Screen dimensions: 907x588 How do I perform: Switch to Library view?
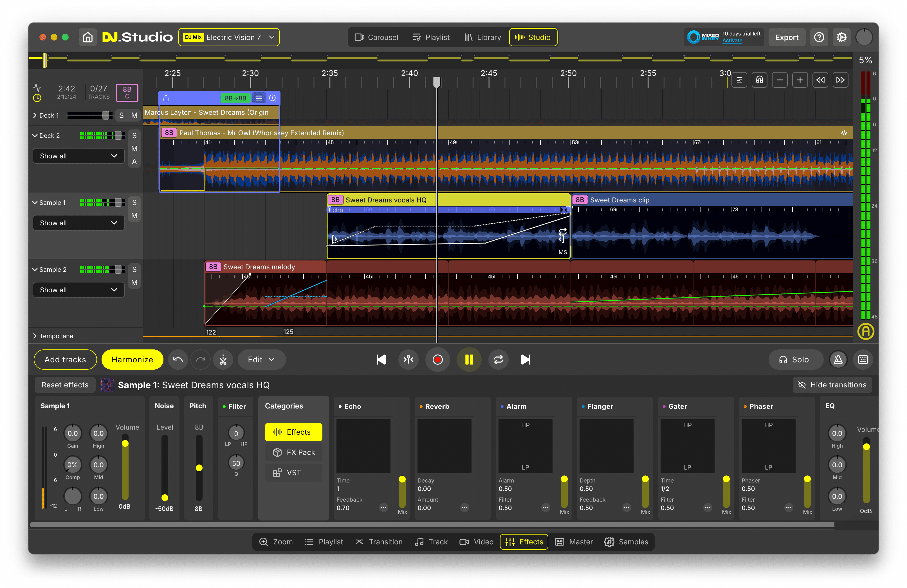point(482,37)
